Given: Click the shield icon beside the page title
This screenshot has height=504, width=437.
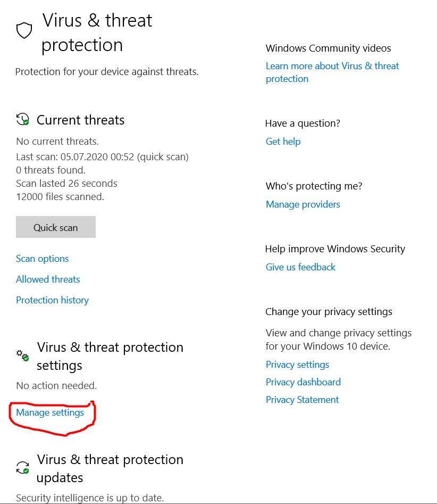Looking at the screenshot, I should click(x=24, y=31).
